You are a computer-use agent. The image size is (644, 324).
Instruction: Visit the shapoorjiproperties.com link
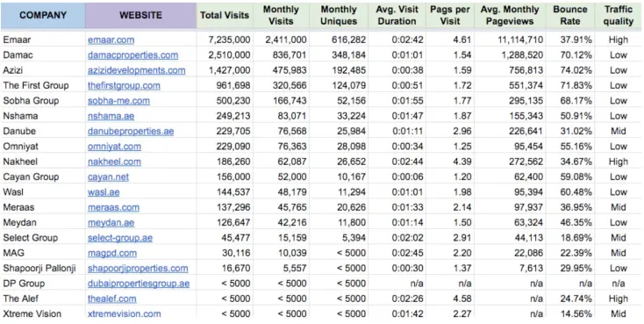point(138,268)
